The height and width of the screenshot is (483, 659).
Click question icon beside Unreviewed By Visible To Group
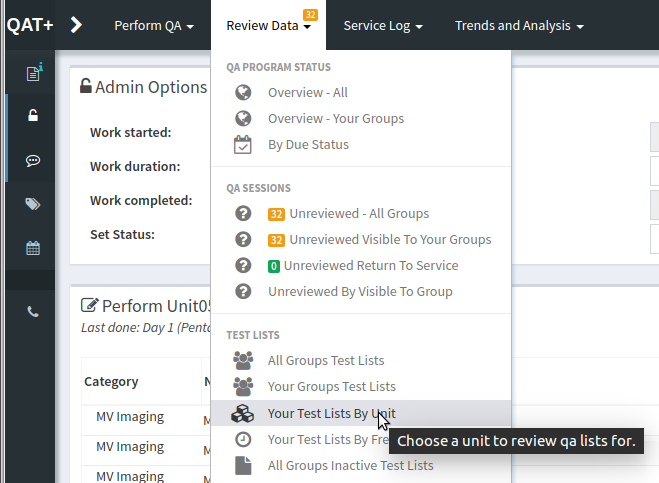click(x=243, y=292)
